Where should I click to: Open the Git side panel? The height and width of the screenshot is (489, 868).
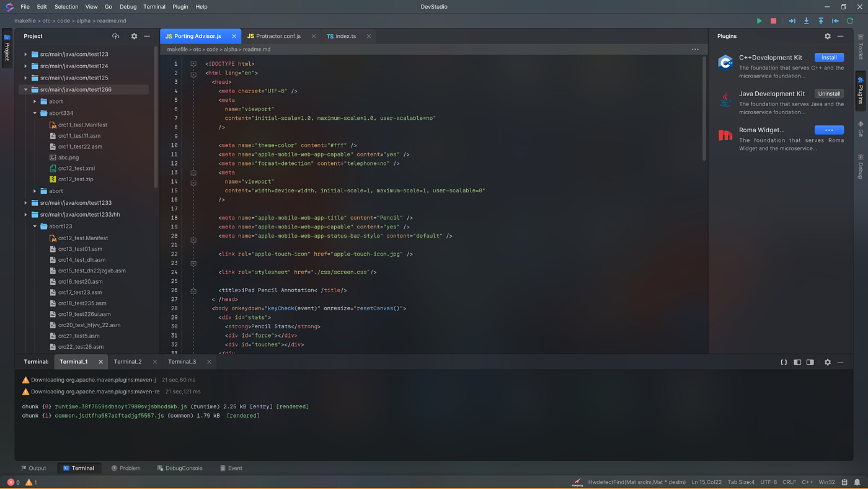[x=860, y=129]
